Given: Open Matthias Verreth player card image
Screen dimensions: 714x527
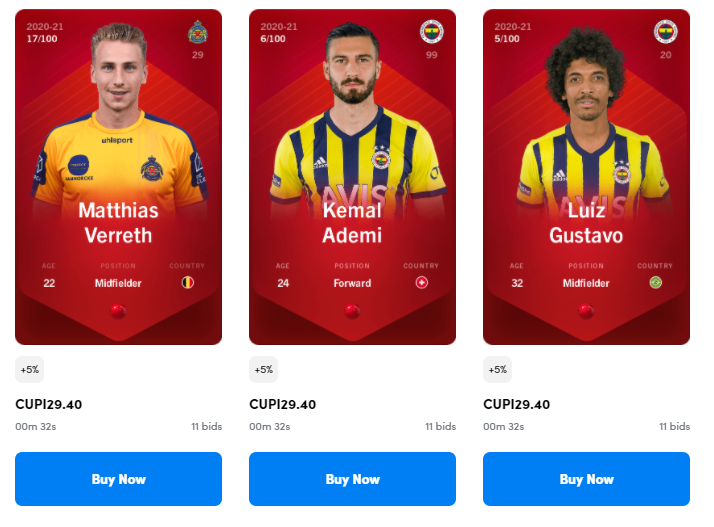Looking at the screenshot, I should (x=118, y=177).
